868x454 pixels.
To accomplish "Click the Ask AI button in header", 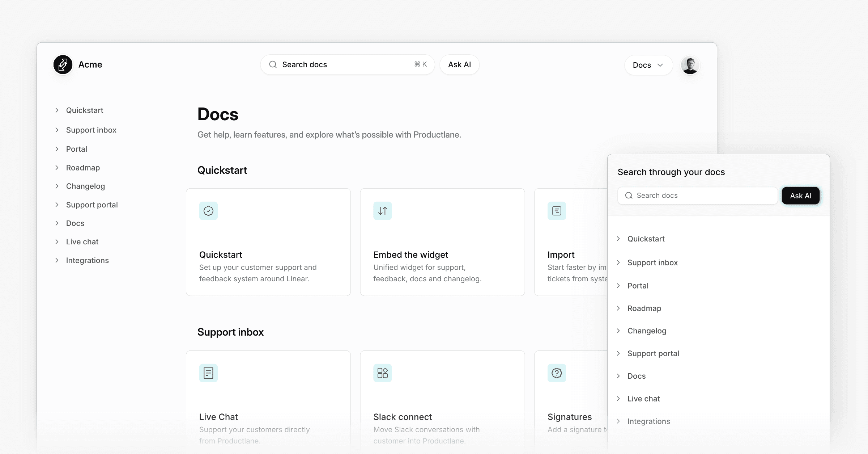I will click(459, 64).
